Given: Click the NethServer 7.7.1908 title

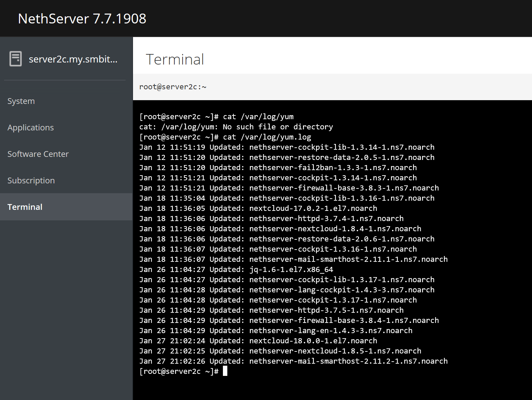Looking at the screenshot, I should tap(82, 18).
